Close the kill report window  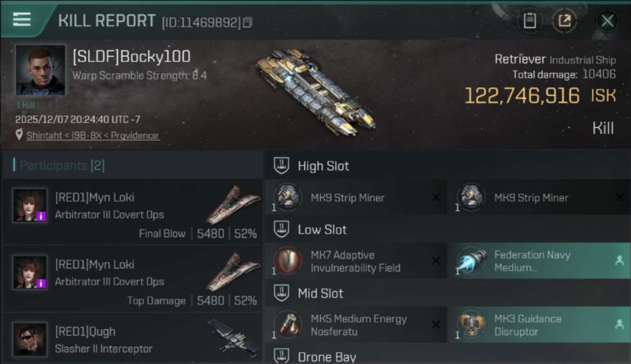click(x=607, y=20)
